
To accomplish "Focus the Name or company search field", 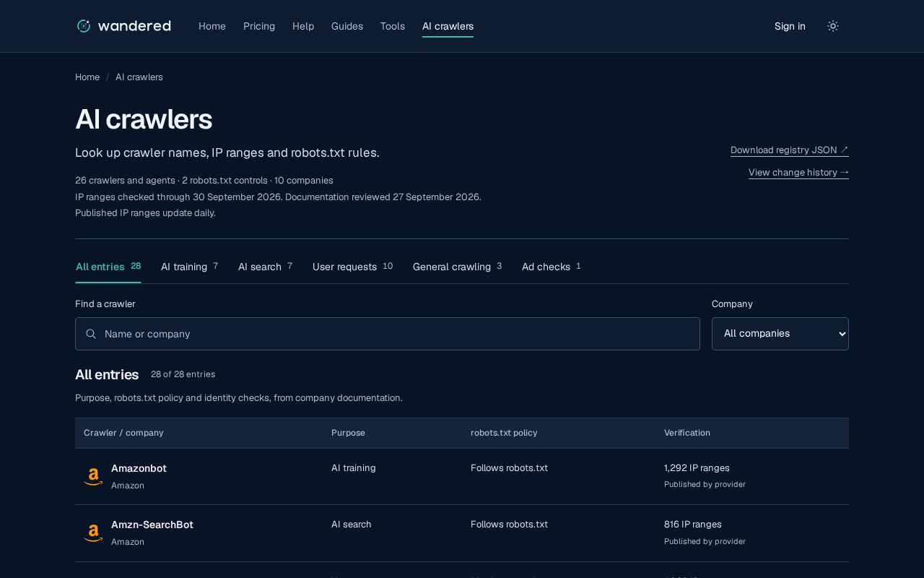I will point(388,334).
